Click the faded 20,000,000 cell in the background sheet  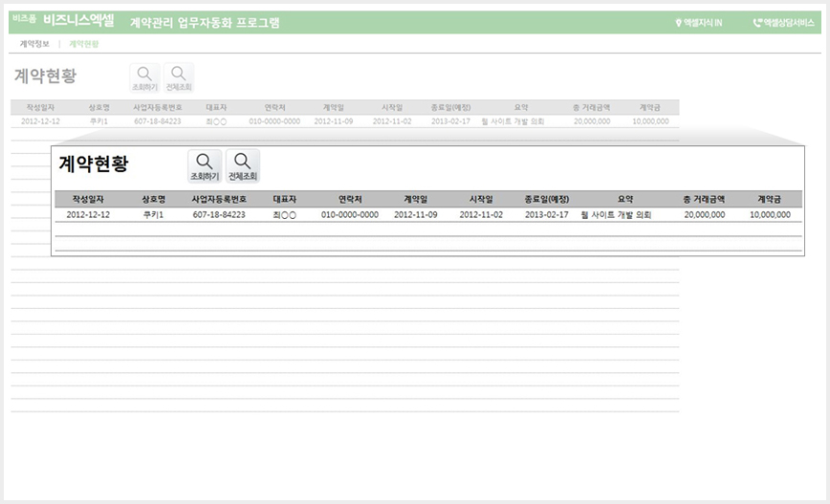pyautogui.click(x=592, y=121)
